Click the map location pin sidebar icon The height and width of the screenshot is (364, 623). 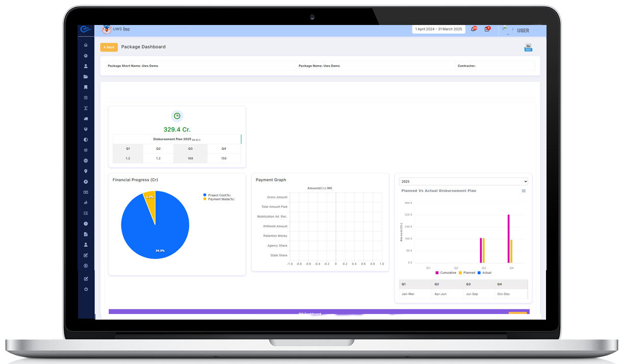coord(86,171)
